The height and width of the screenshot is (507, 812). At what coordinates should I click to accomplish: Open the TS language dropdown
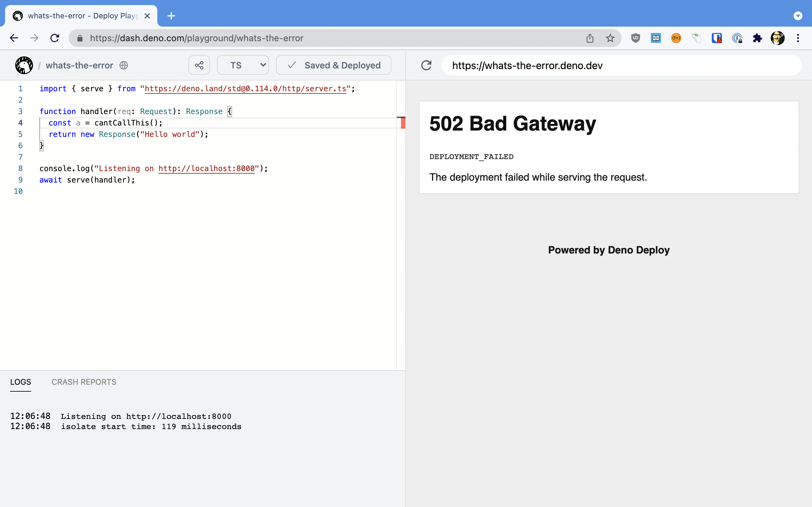242,65
